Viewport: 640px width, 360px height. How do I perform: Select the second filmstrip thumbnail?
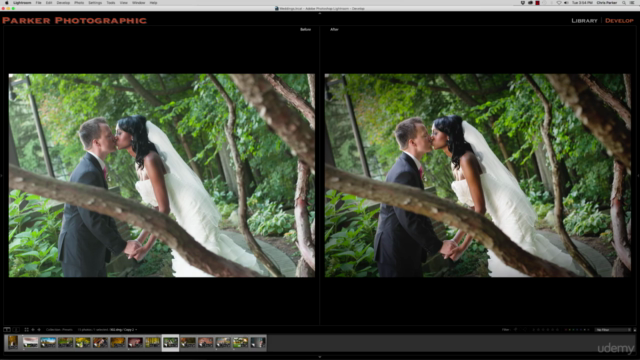(30, 342)
